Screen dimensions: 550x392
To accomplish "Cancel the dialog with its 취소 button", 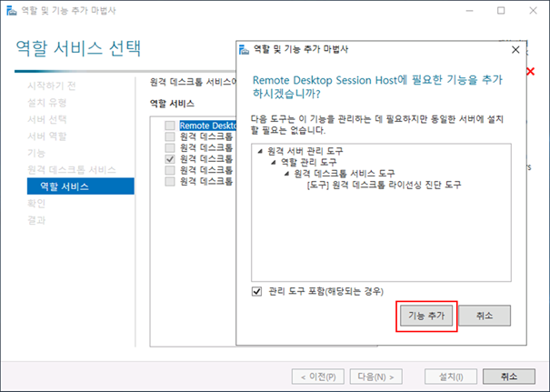I will click(485, 316).
